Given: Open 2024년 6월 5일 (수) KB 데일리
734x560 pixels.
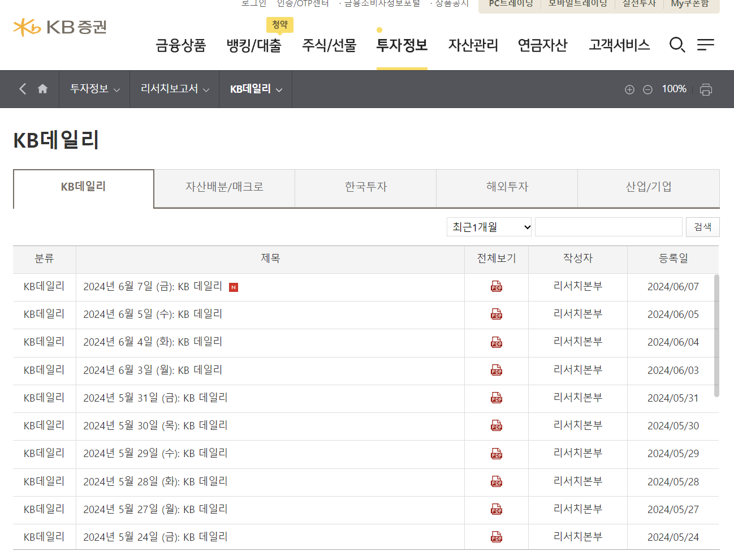Looking at the screenshot, I should 153,315.
